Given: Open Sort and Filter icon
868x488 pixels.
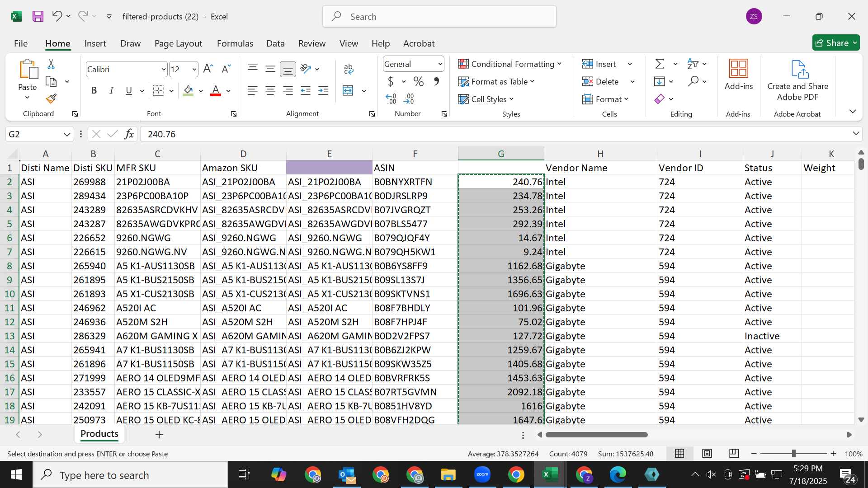Looking at the screenshot, I should [x=693, y=64].
